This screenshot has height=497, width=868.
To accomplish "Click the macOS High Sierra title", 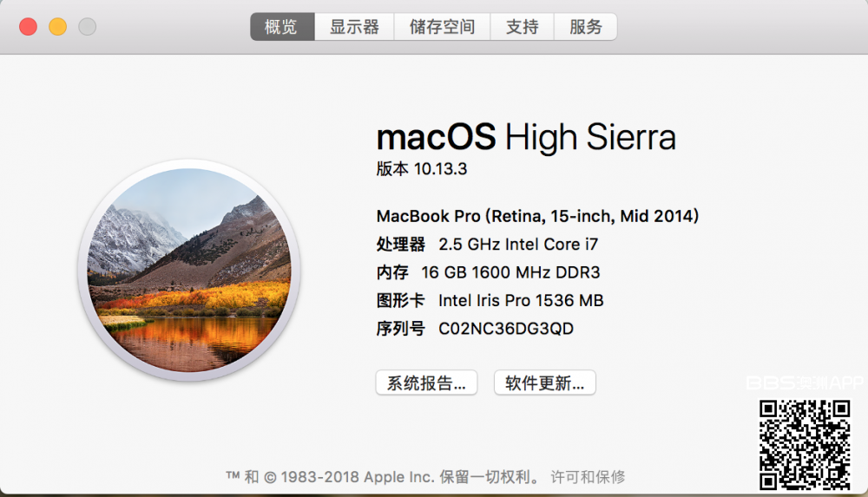I will 526,137.
